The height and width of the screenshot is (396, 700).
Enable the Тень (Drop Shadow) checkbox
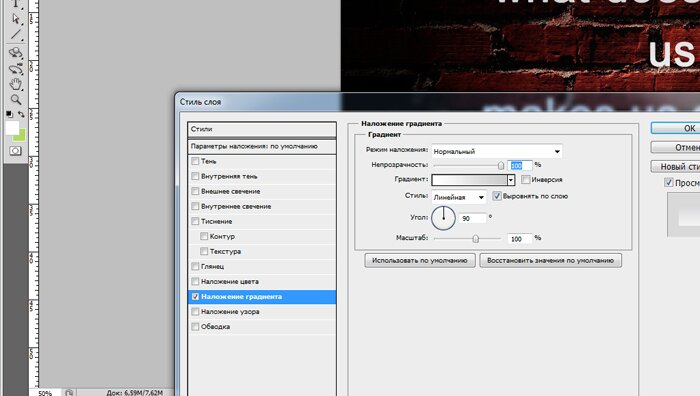tap(195, 161)
